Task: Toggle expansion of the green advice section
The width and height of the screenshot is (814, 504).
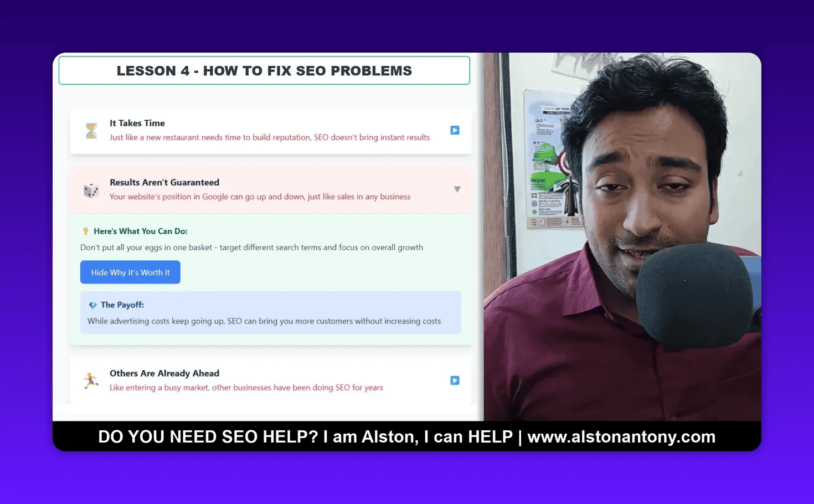Action: (x=130, y=272)
